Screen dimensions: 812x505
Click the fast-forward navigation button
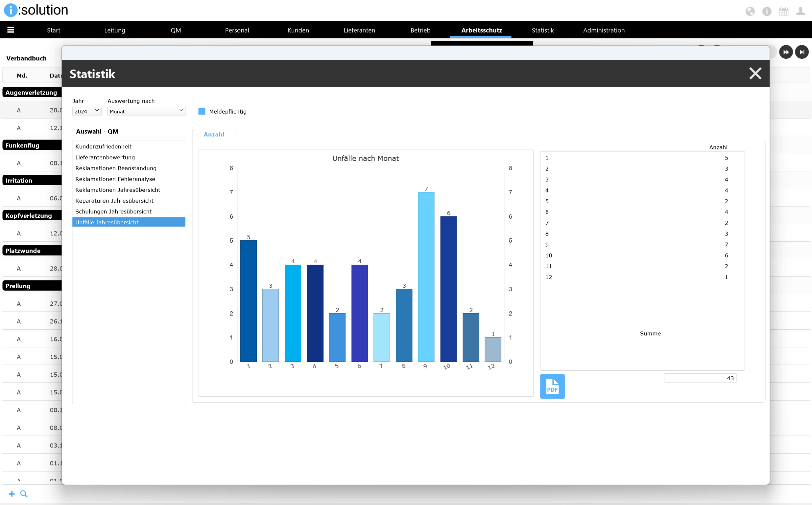[x=786, y=52]
